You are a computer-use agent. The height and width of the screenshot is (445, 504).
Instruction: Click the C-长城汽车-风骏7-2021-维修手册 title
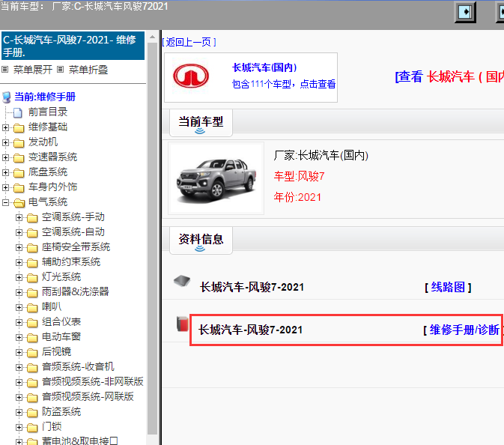click(73, 46)
